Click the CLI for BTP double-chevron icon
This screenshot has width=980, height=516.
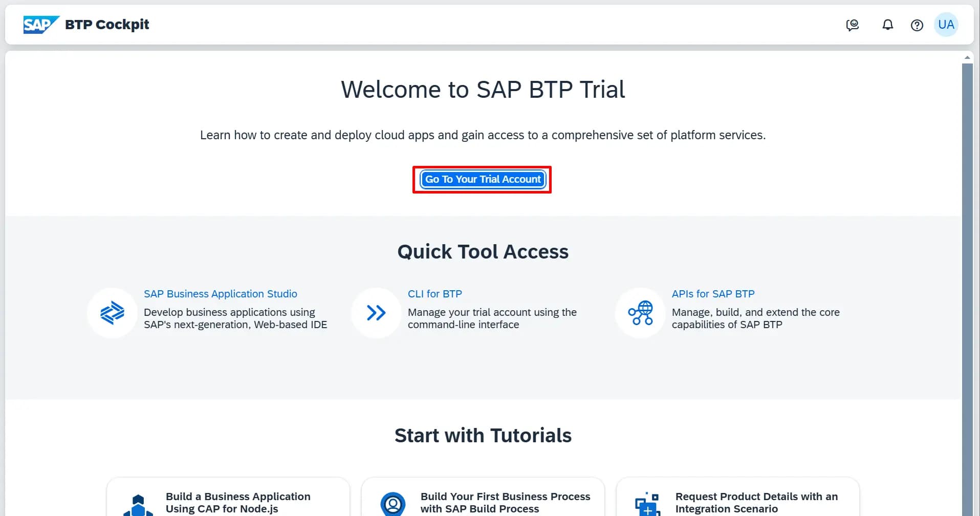376,313
